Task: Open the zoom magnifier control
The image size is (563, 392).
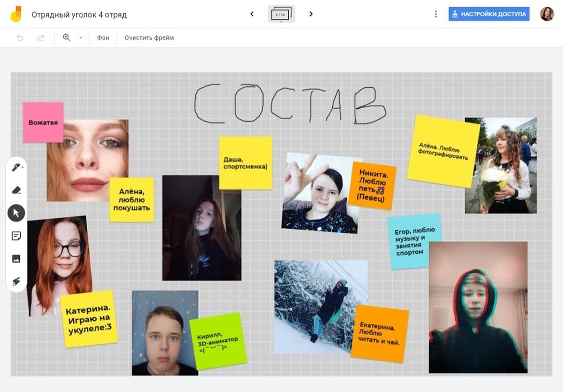Action: (x=66, y=38)
